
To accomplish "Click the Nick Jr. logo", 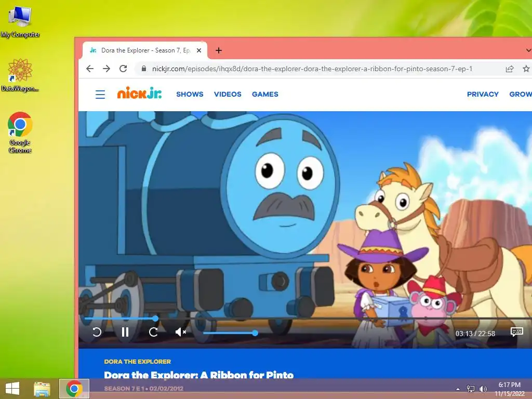I will tap(139, 93).
